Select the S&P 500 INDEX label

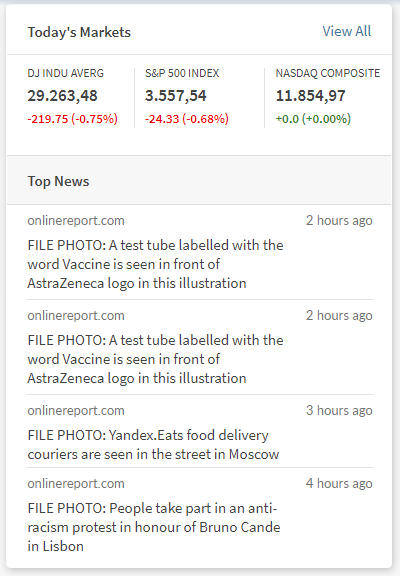pyautogui.click(x=182, y=73)
